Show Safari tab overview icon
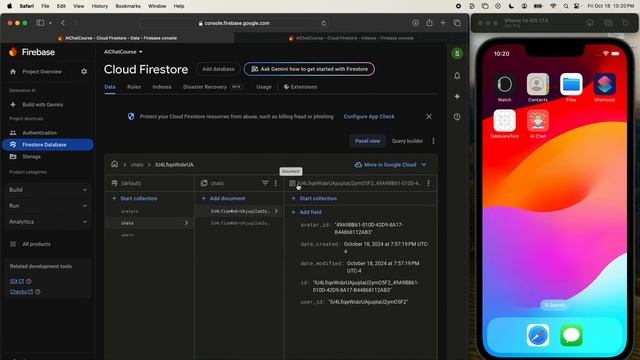 coord(457,23)
